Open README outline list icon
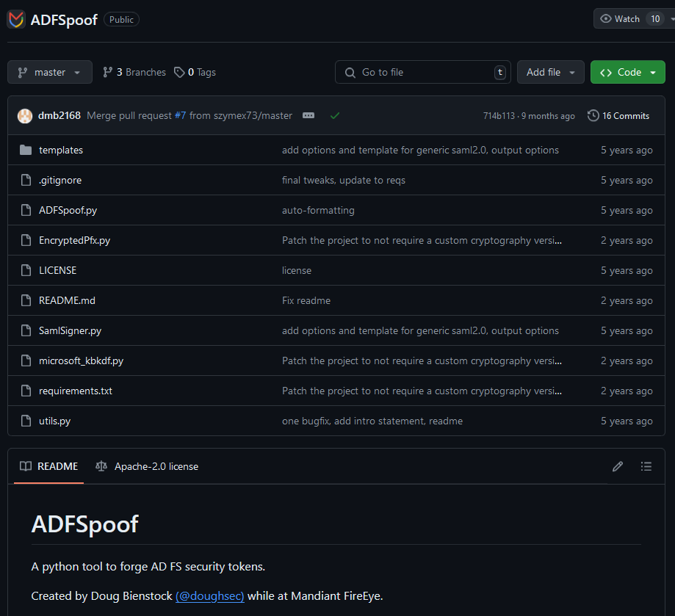This screenshot has width=675, height=616. pyautogui.click(x=646, y=466)
